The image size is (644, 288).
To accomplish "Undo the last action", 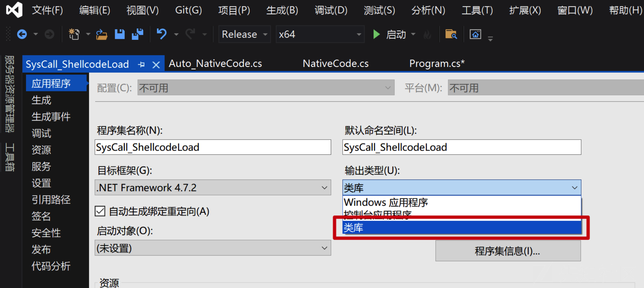I will [162, 34].
